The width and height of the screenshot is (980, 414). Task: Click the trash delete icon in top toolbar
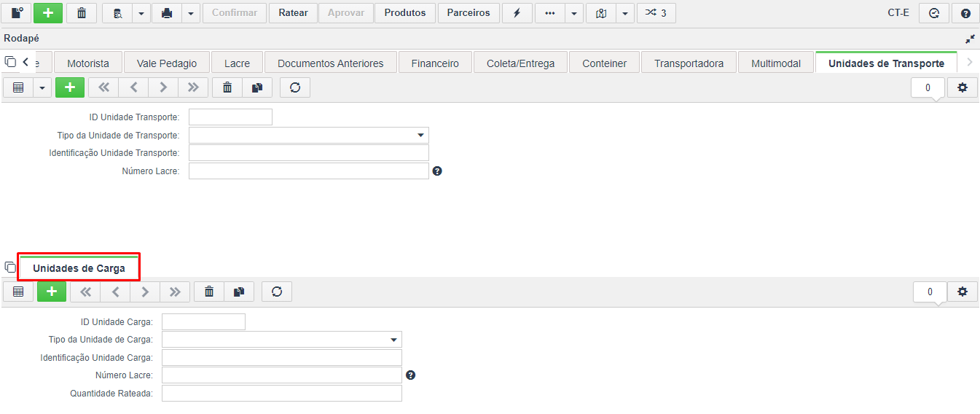(82, 13)
